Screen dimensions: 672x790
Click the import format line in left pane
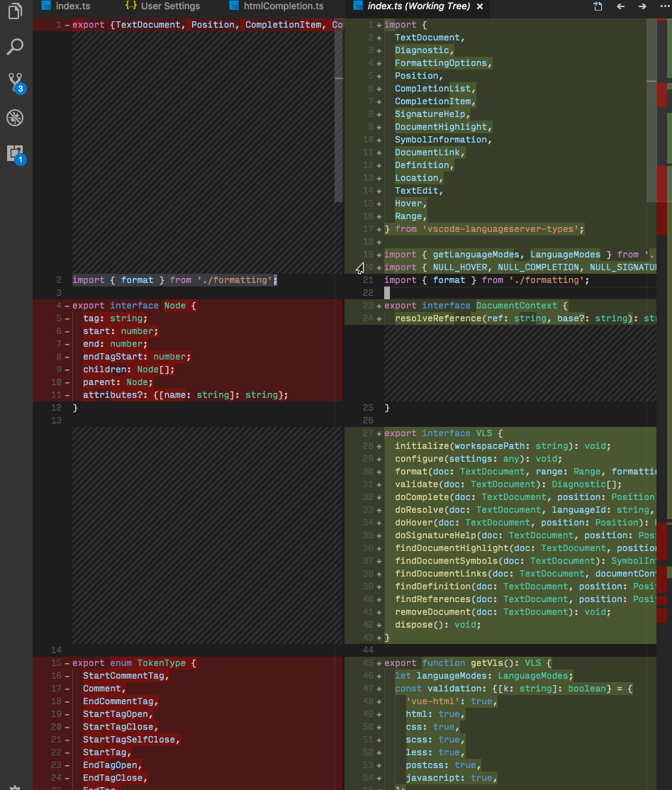[x=175, y=280]
